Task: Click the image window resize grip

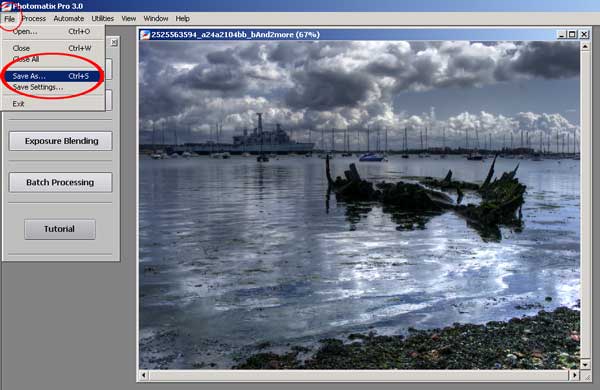Action: [587, 377]
